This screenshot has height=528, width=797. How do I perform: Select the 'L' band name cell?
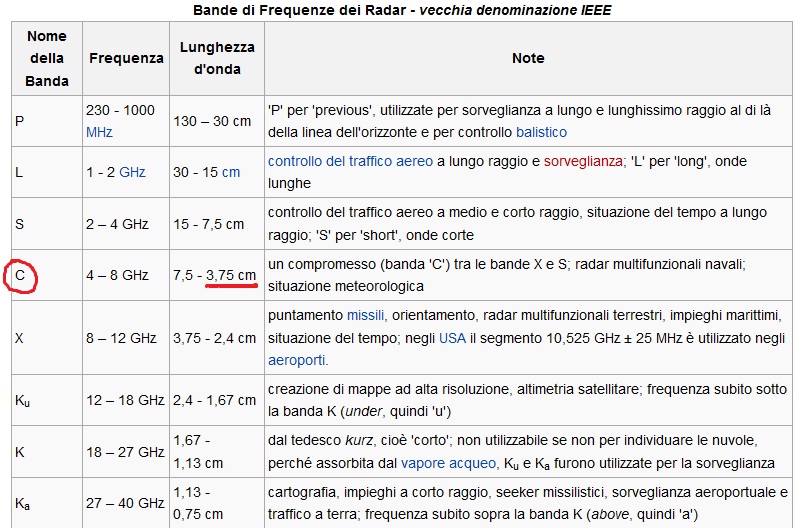point(47,172)
